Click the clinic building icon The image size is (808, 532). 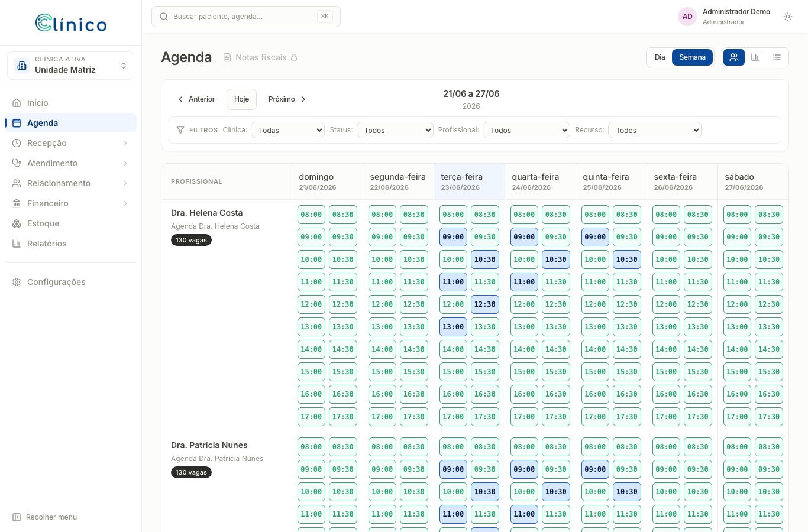tap(22, 66)
